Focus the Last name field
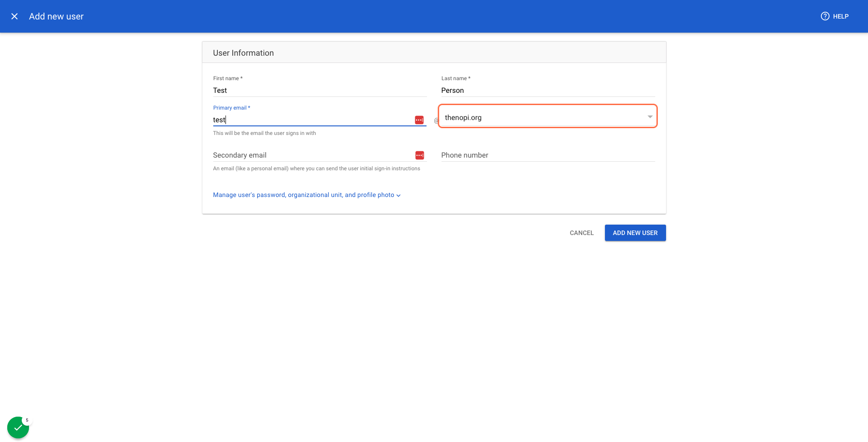Image resolution: width=868 pixels, height=442 pixels. pyautogui.click(x=548, y=91)
